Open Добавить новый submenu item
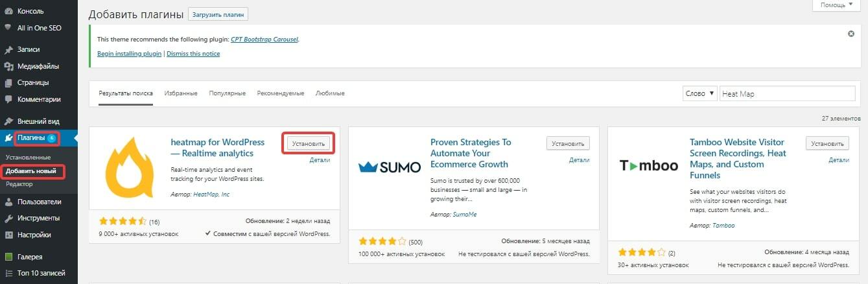The height and width of the screenshot is (284, 868). click(32, 172)
